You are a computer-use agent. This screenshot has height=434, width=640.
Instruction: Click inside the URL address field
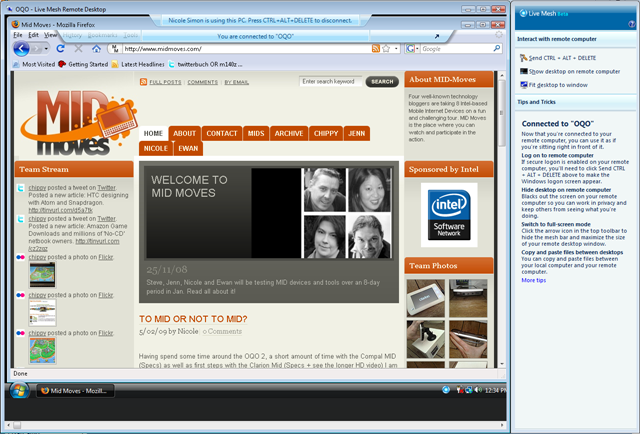pyautogui.click(x=245, y=49)
